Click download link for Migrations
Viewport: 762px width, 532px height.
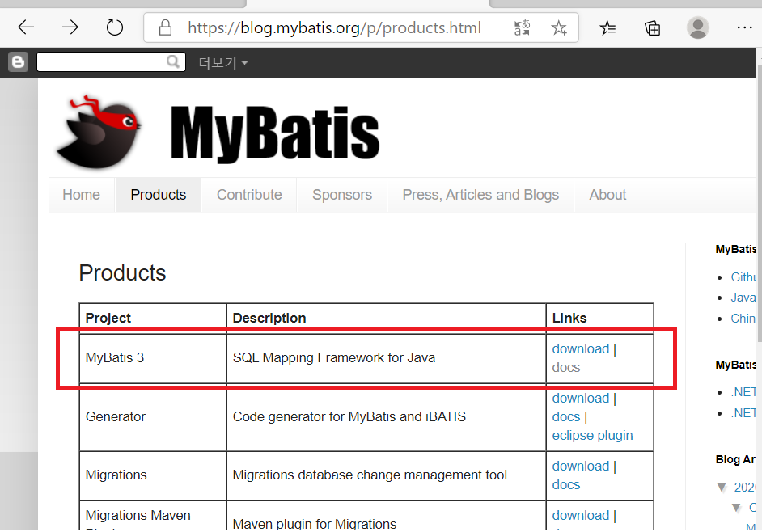pos(581,467)
